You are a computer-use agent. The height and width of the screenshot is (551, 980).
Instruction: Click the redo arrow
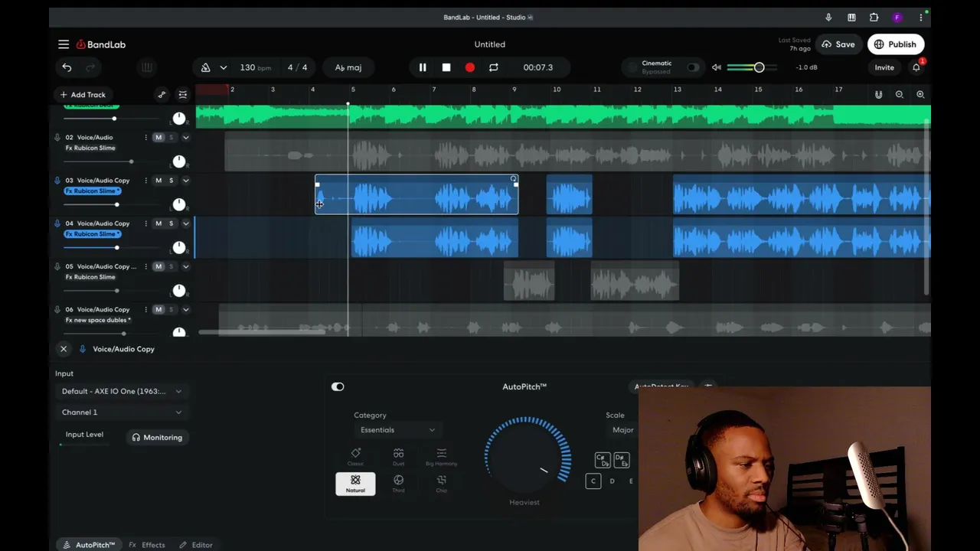(90, 67)
